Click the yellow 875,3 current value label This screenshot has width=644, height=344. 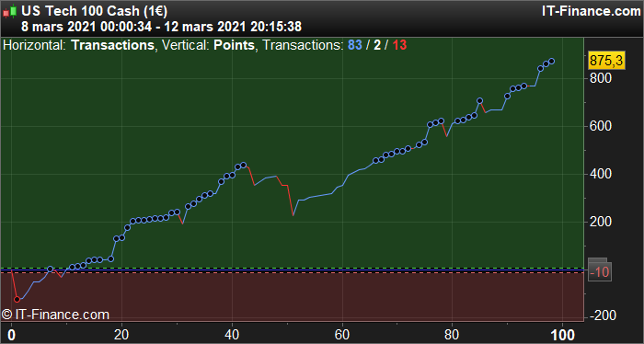pyautogui.click(x=606, y=61)
